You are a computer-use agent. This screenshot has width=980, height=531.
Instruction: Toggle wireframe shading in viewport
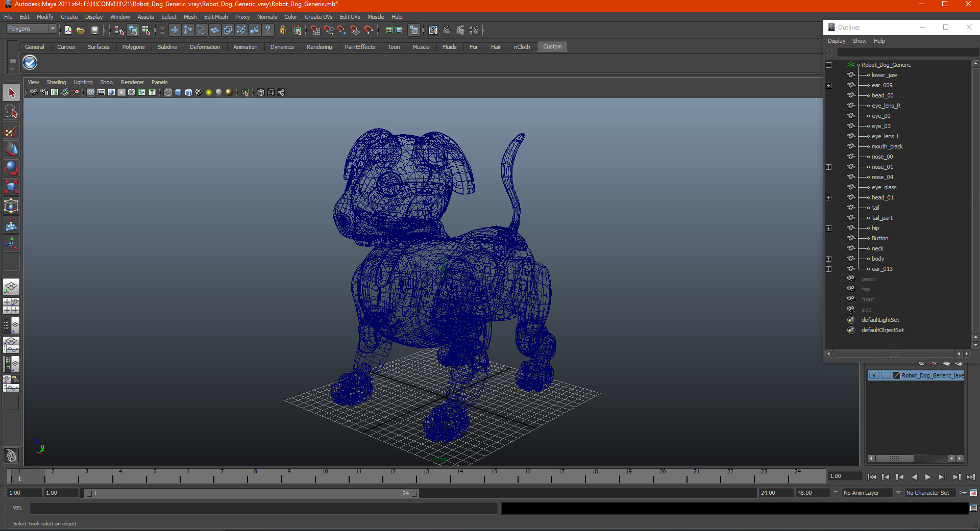(168, 92)
